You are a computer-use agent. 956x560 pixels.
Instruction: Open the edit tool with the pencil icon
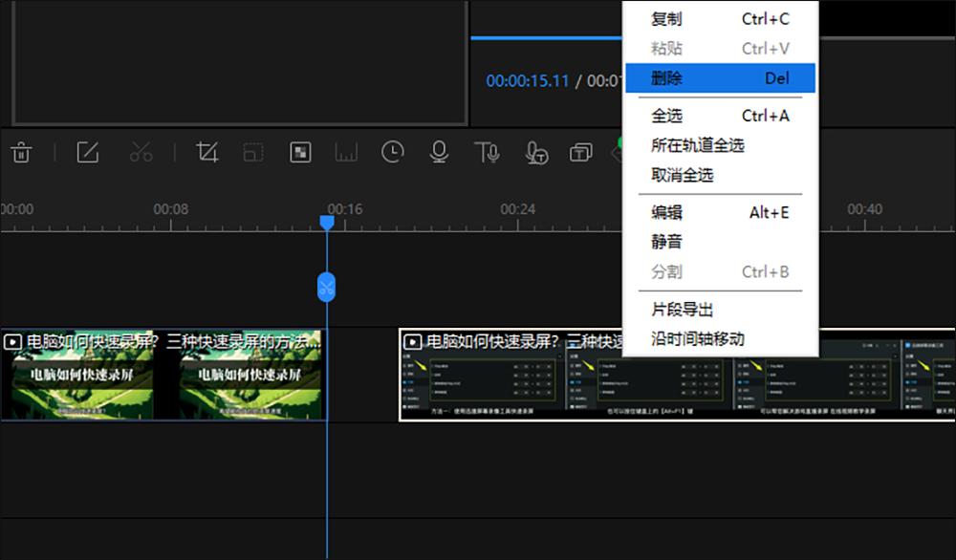87,153
